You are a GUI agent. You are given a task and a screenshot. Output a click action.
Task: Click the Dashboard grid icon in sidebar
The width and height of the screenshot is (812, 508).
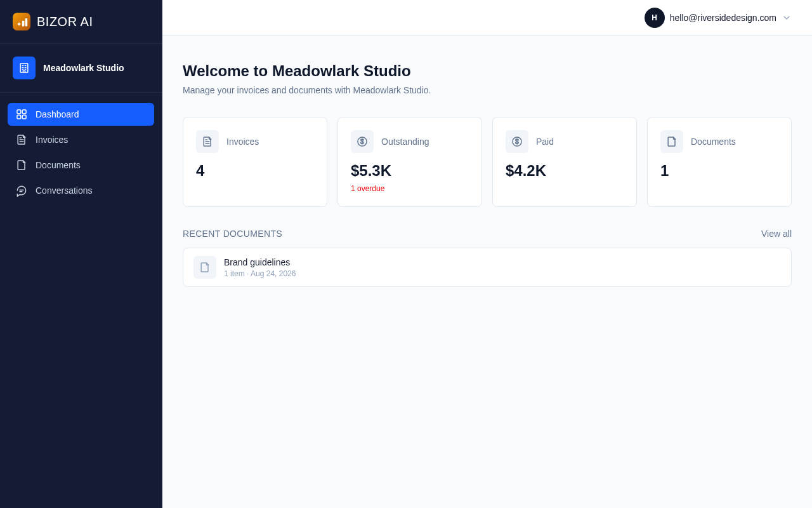[x=22, y=114]
